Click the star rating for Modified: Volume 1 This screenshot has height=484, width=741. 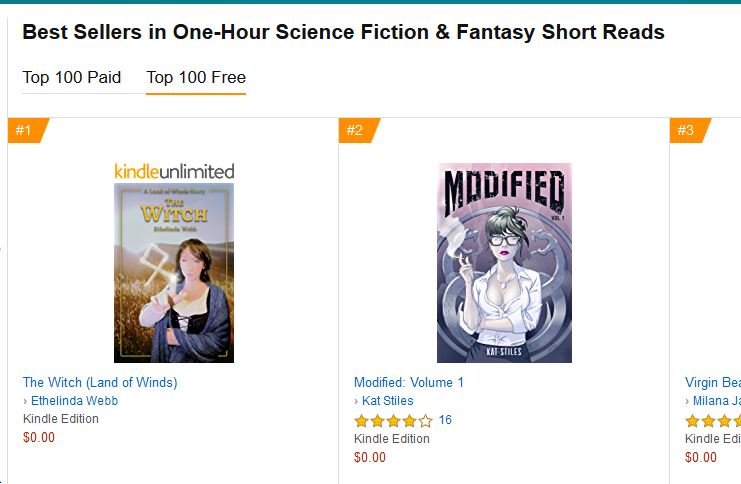(393, 421)
